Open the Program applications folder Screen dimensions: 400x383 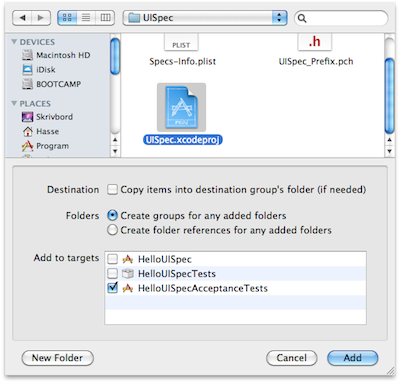[46, 146]
